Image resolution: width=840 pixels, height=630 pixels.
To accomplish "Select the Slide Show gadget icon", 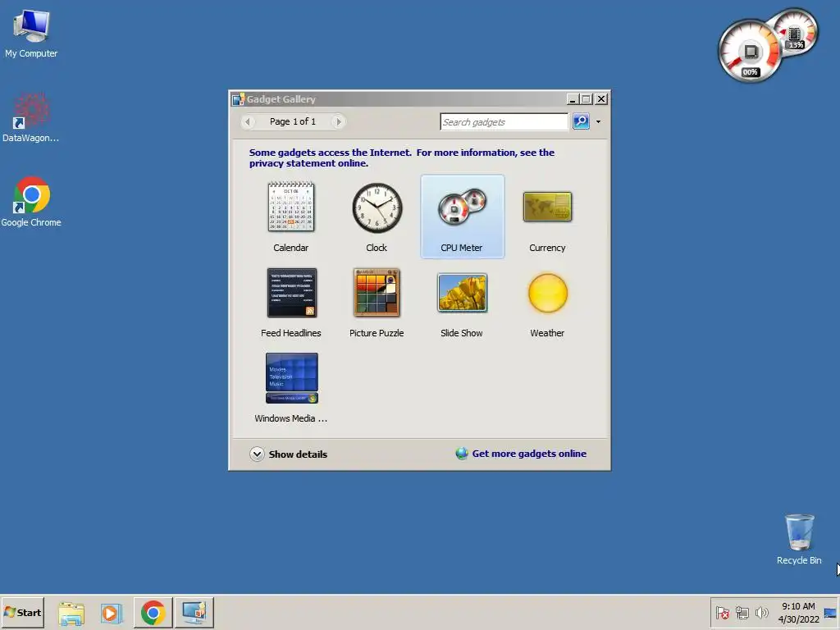I will [x=462, y=293].
